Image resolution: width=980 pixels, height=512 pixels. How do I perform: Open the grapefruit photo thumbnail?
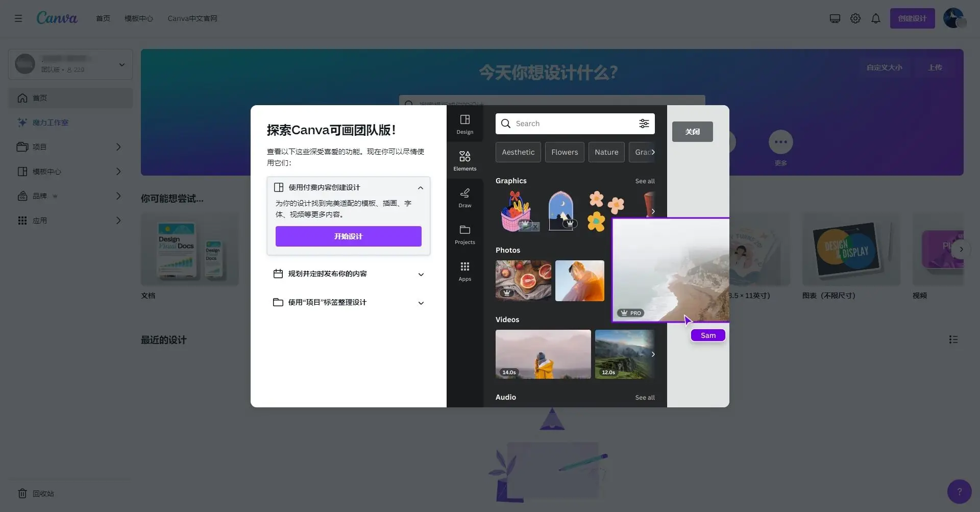click(x=523, y=281)
